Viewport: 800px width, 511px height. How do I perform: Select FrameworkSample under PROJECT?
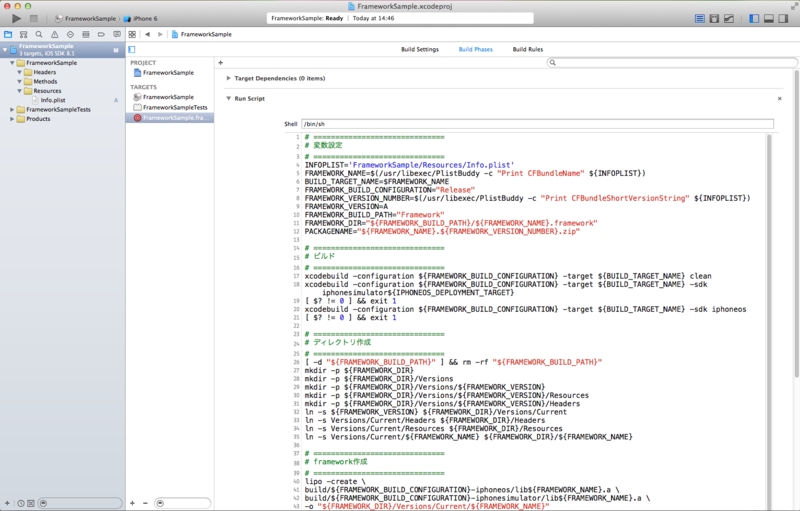click(168, 73)
